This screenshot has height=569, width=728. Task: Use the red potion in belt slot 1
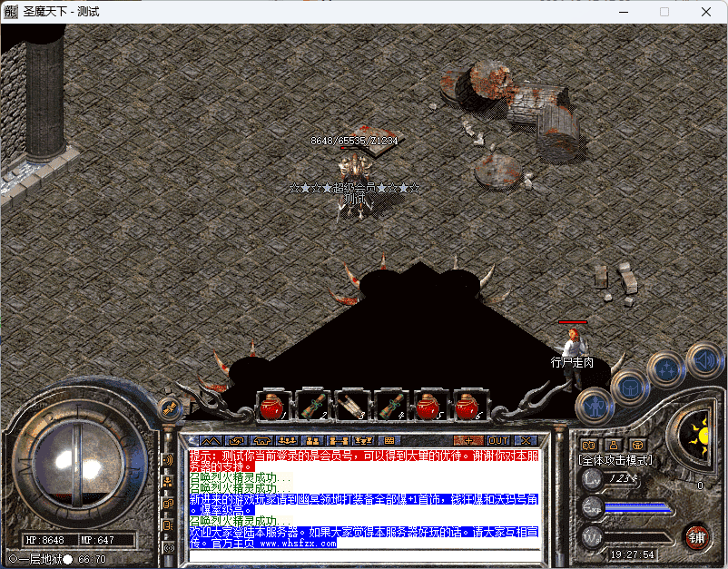point(273,406)
